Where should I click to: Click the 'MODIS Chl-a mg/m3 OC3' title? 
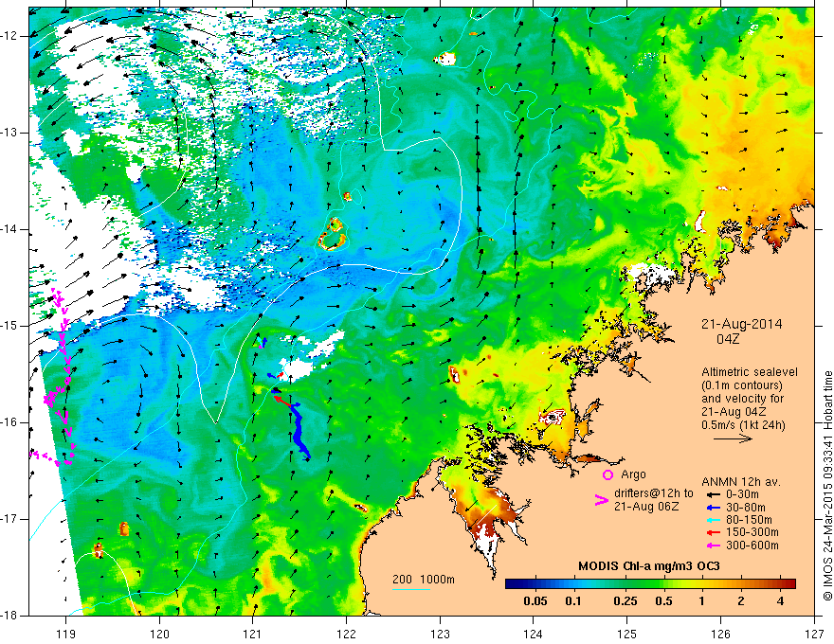649,566
